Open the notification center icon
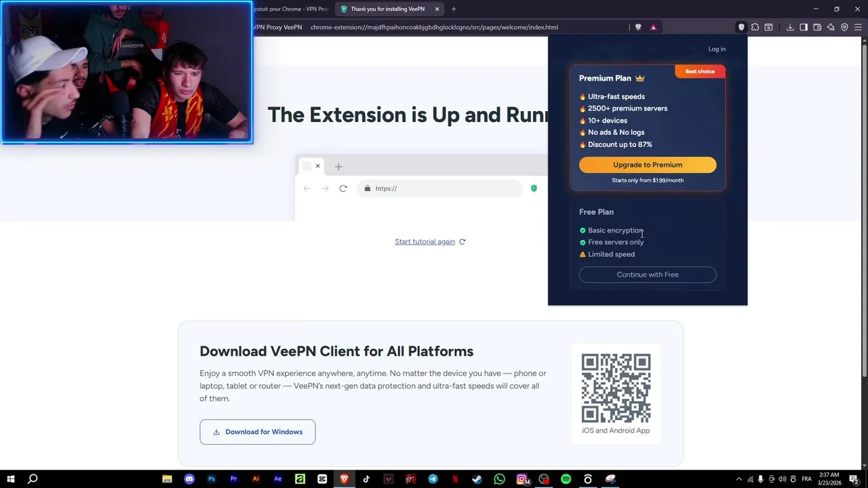Screen dimensions: 868x488 (854, 479)
